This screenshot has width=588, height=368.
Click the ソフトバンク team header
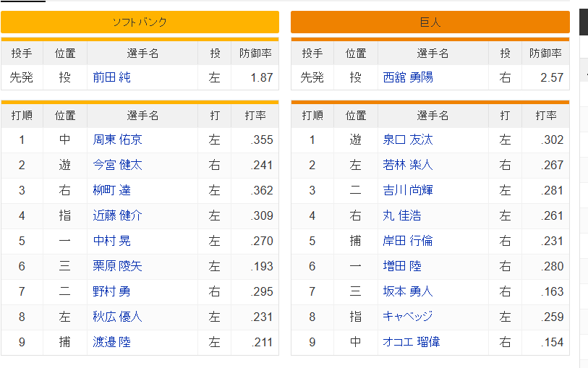pos(140,22)
